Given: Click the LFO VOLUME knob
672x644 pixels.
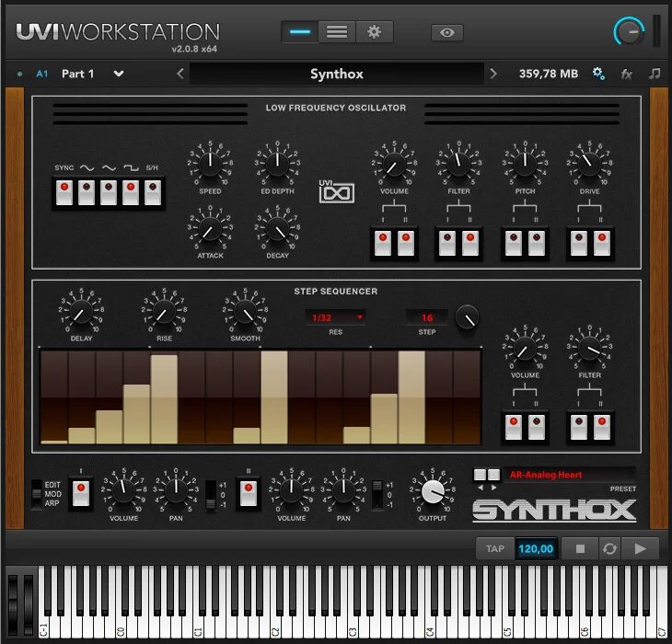Looking at the screenshot, I should pyautogui.click(x=394, y=165).
